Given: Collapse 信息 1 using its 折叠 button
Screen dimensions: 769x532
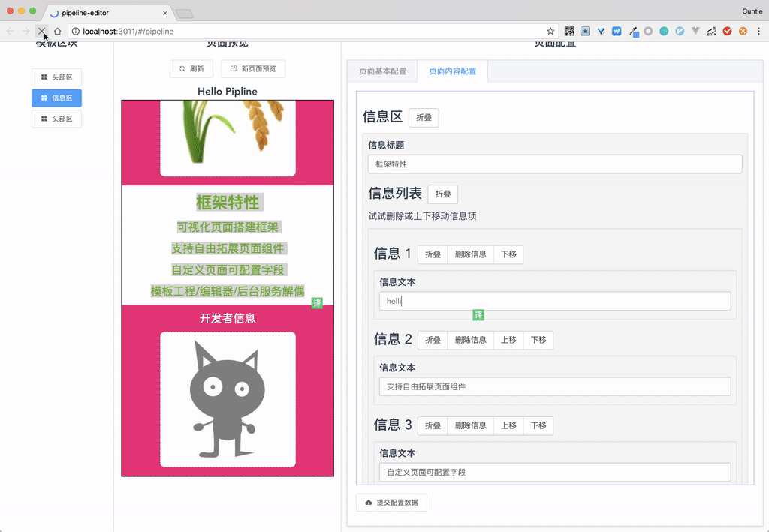Looking at the screenshot, I should pyautogui.click(x=433, y=254).
